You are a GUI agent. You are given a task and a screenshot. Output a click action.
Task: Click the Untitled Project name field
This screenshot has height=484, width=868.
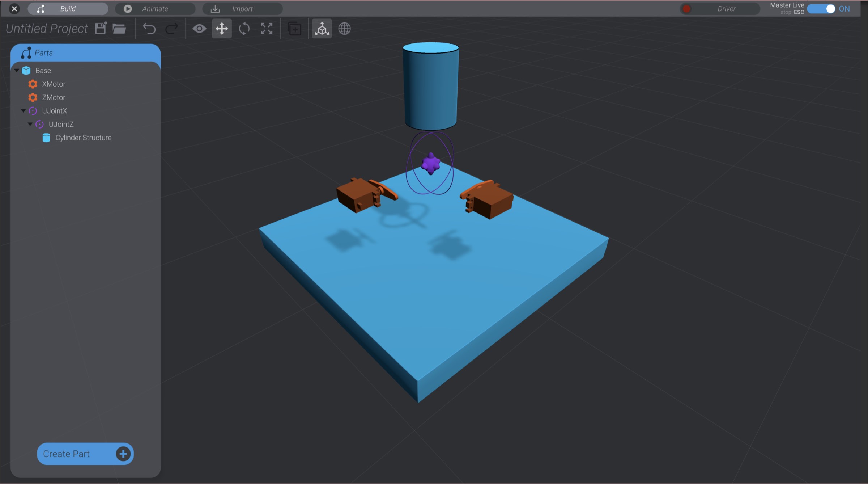point(46,28)
